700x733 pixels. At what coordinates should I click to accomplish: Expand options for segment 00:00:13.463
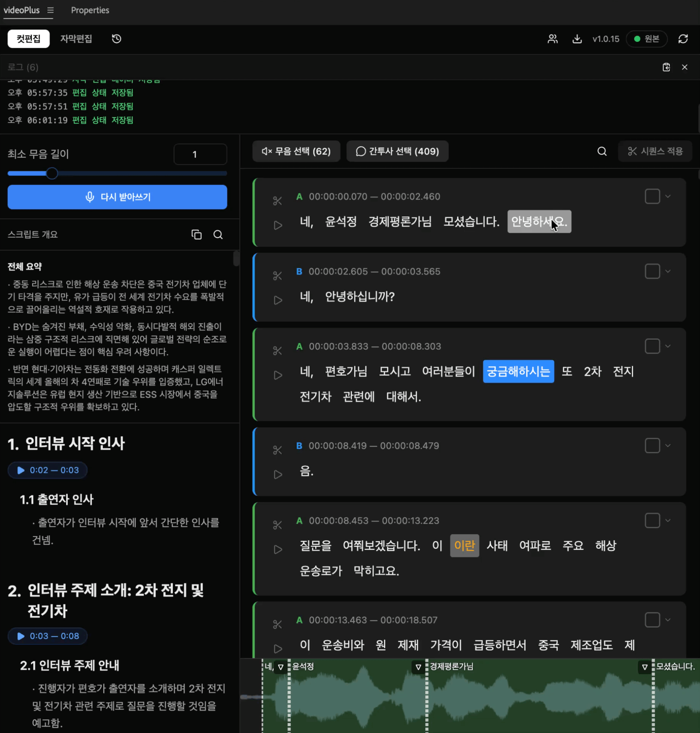(668, 620)
